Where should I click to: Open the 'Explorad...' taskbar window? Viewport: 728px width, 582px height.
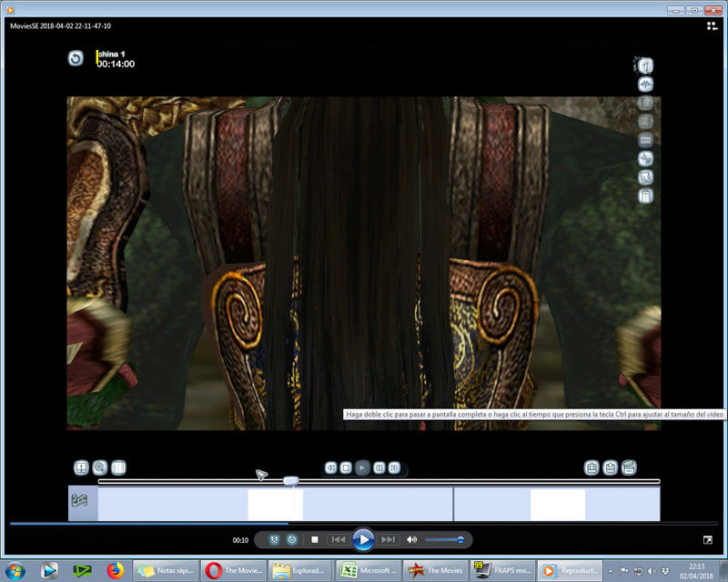click(x=301, y=570)
